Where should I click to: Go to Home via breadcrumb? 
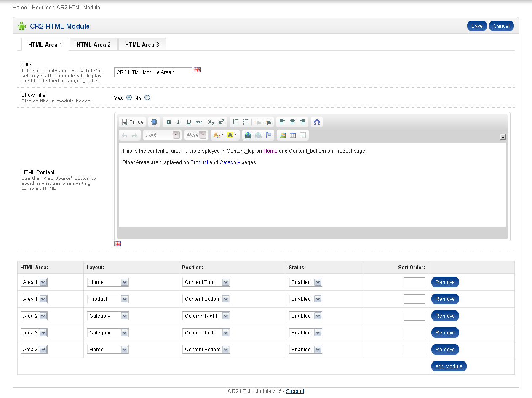(20, 8)
